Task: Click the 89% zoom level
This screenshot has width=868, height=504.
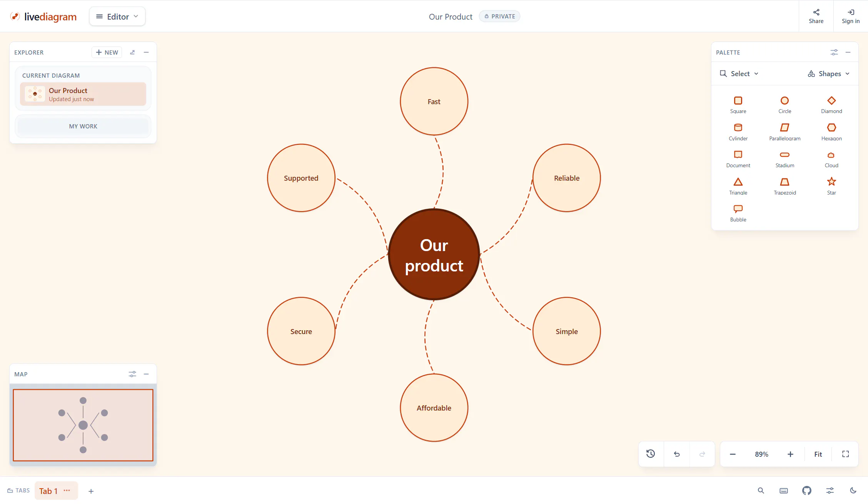Action: pyautogui.click(x=761, y=454)
